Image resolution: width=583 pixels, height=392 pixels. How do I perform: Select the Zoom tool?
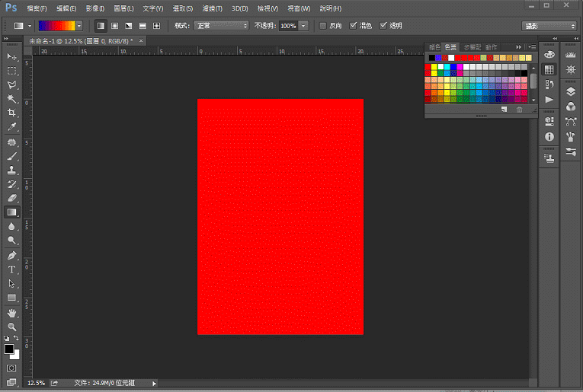[11, 327]
